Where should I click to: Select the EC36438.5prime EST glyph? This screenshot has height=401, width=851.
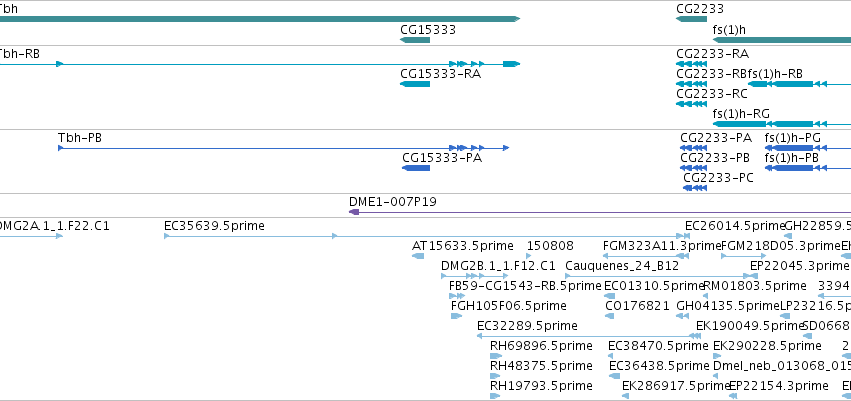click(614, 376)
